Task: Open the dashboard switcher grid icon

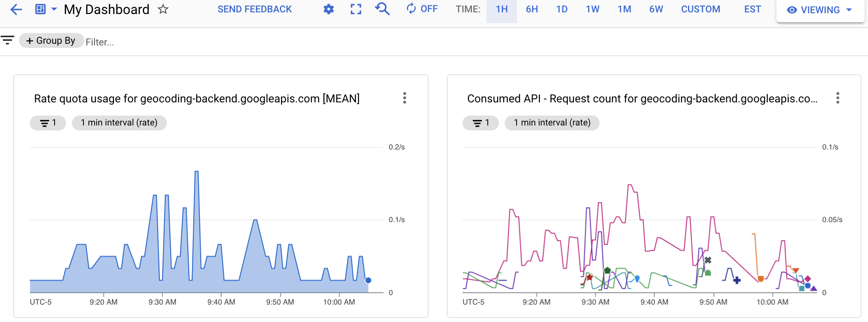Action: point(40,9)
